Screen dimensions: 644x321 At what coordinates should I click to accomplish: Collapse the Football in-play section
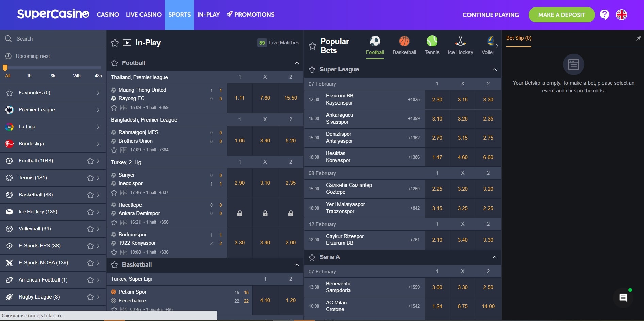click(x=297, y=63)
